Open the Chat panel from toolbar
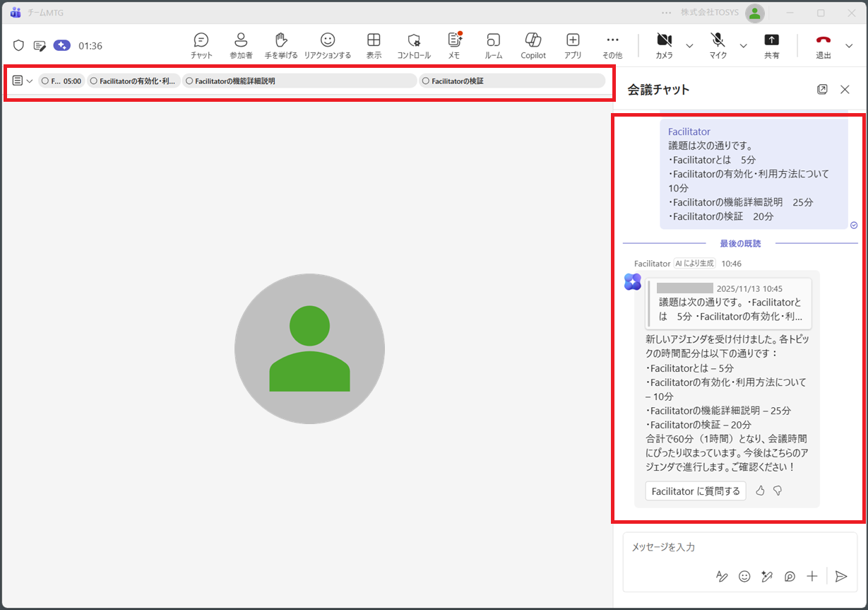The image size is (868, 610). 201,45
